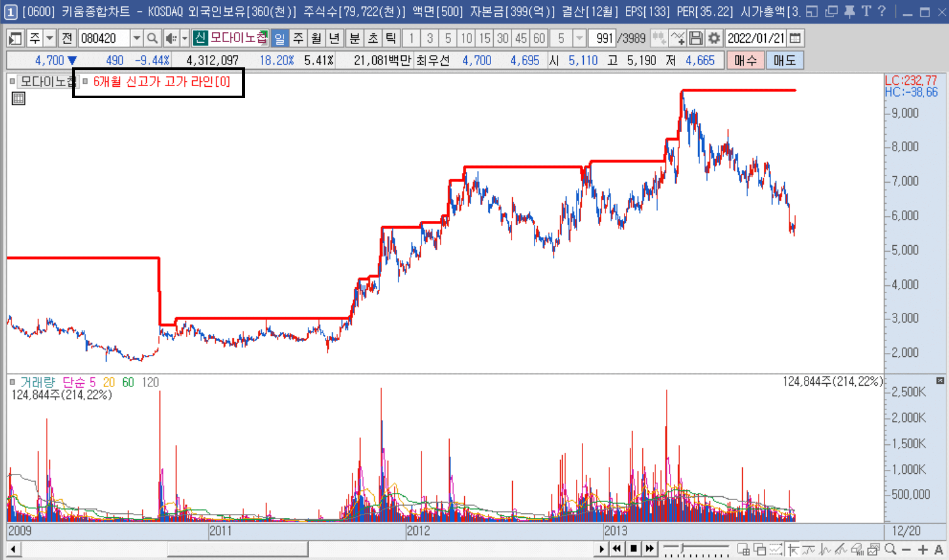Click the zoom-in plus icon at bottom

923,549
